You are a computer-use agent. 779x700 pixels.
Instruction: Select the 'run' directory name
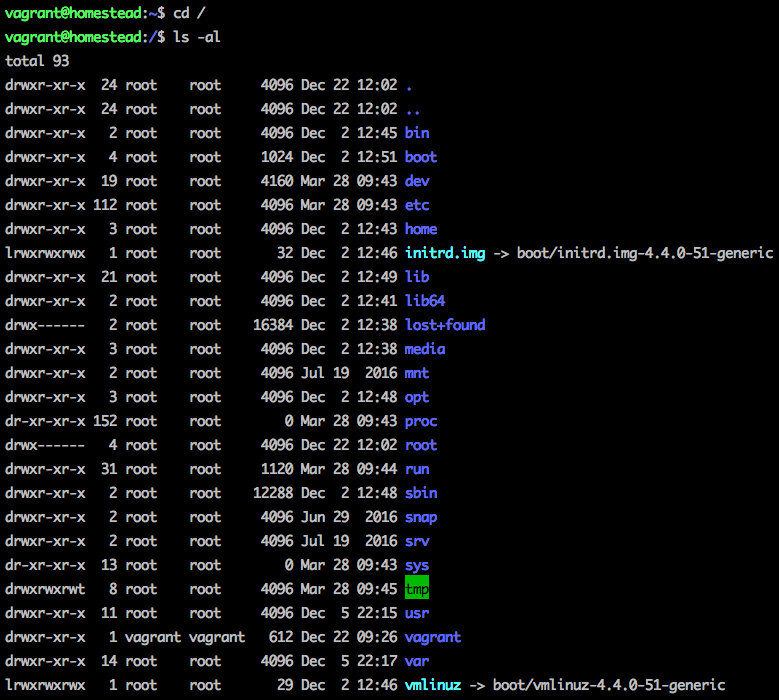point(417,469)
